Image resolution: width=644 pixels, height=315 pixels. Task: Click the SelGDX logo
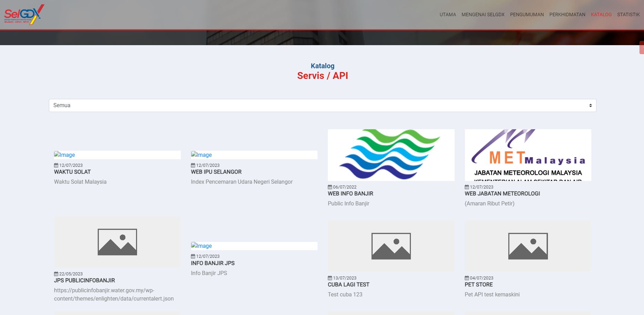point(24,14)
